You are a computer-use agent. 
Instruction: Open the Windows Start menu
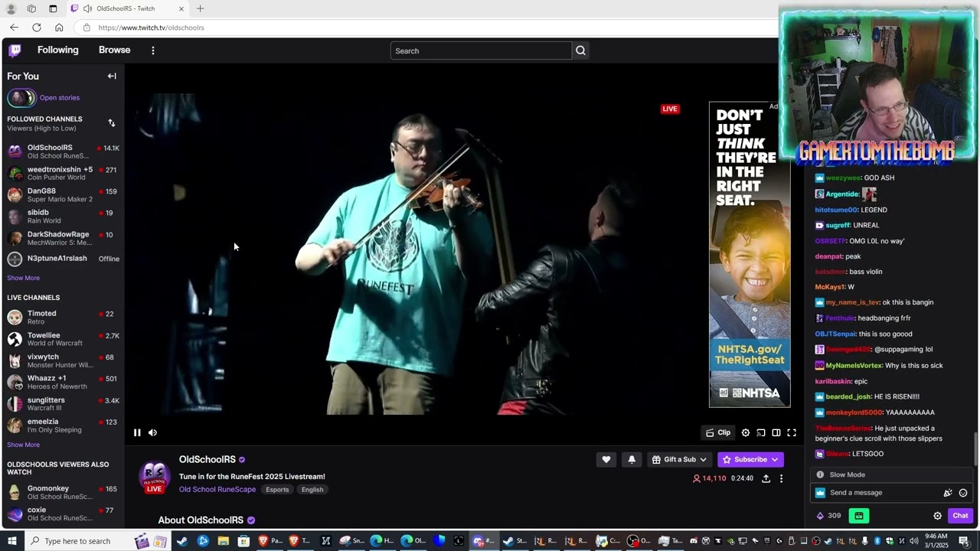(x=11, y=541)
